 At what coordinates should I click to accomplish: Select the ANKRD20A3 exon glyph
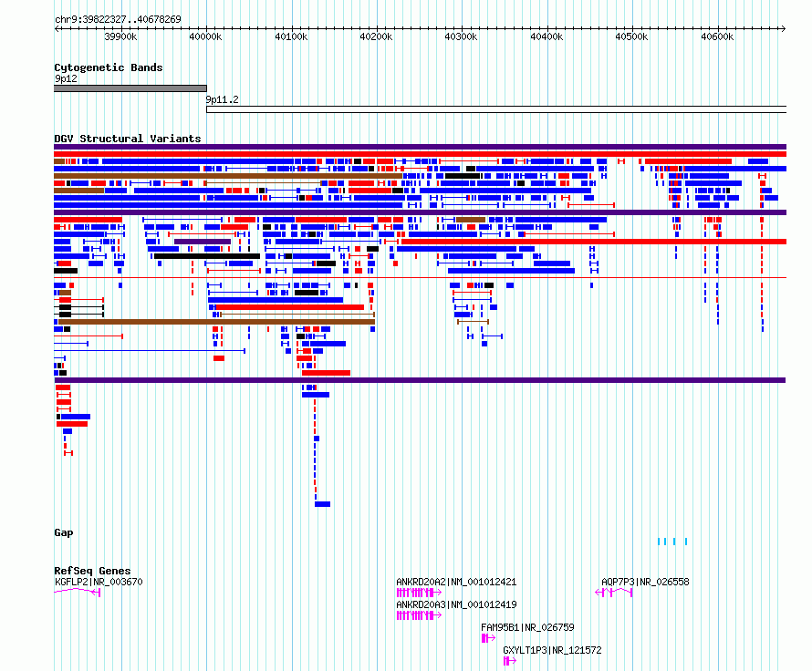(419, 615)
